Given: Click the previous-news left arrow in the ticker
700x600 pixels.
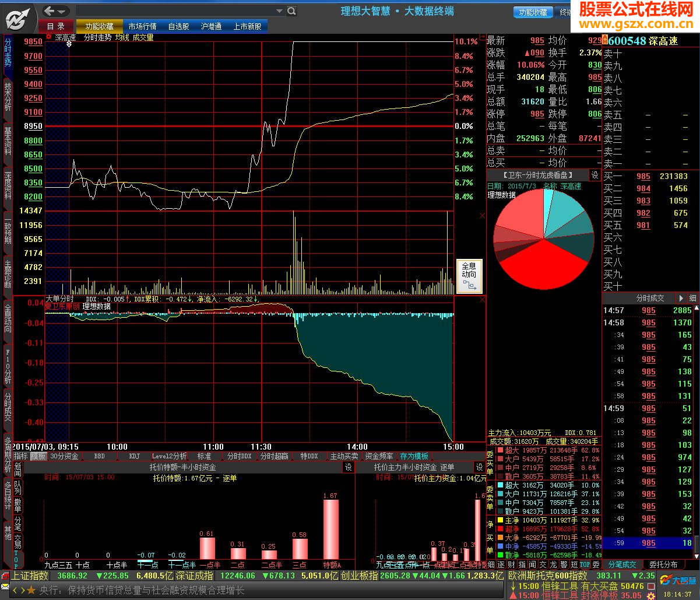Looking at the screenshot, I should pyautogui.click(x=15, y=590).
